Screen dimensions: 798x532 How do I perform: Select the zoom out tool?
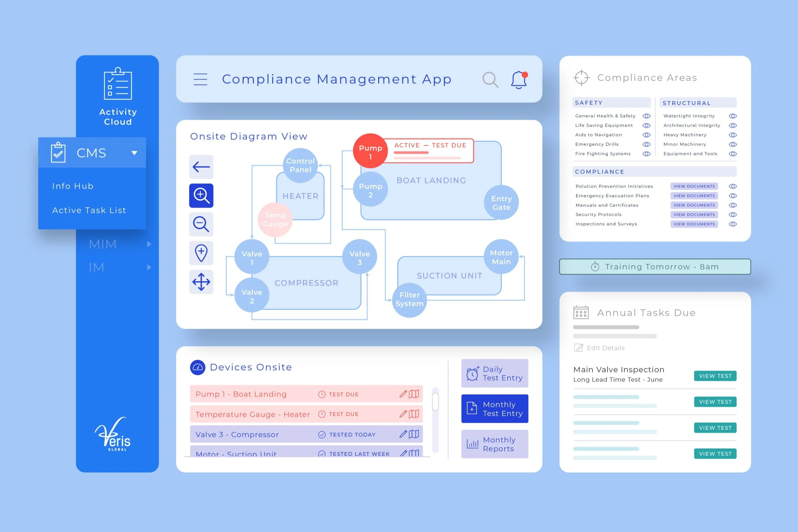pyautogui.click(x=201, y=224)
